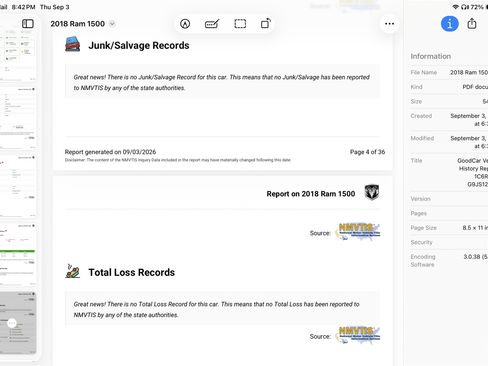Click the no Junk/Salvage Record notice paragraph

click(222, 82)
